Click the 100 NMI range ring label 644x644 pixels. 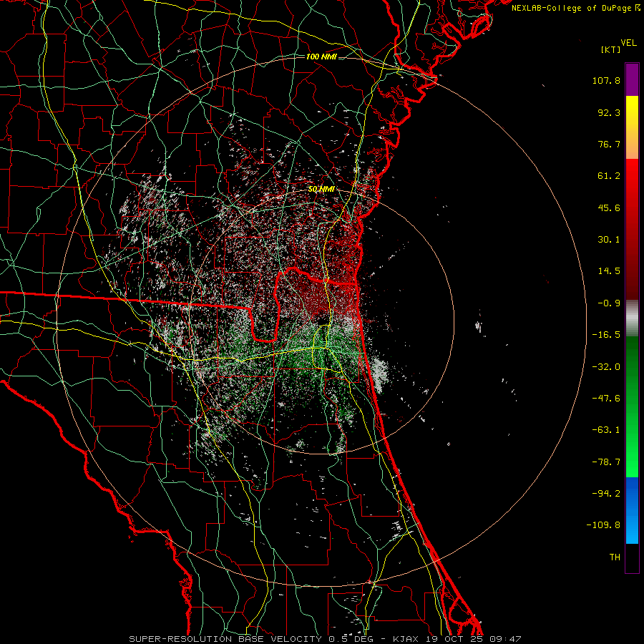pos(321,57)
